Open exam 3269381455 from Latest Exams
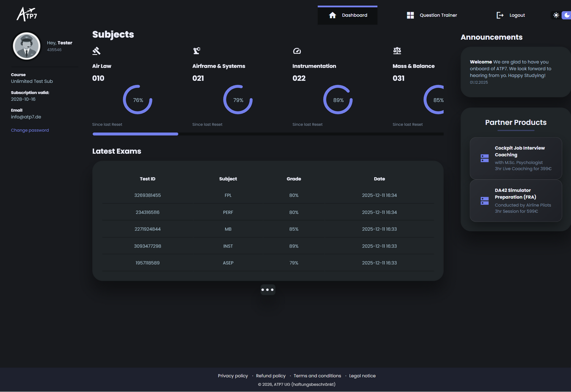This screenshot has height=392, width=571. coord(148,195)
